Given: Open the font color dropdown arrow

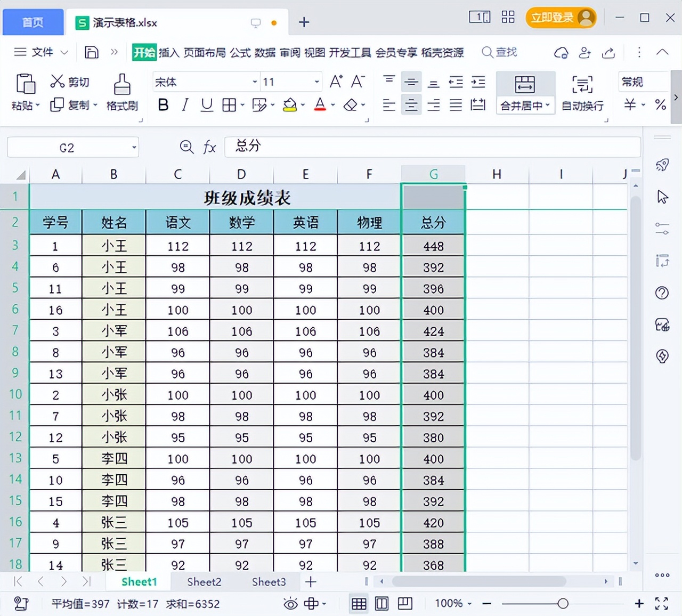Looking at the screenshot, I should (x=331, y=105).
